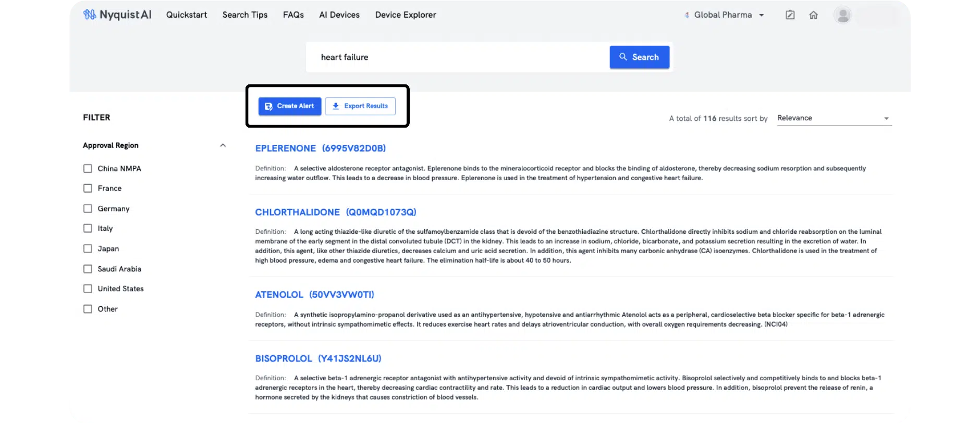Open the notes edit icon in header
The image size is (980, 424).
point(790,15)
